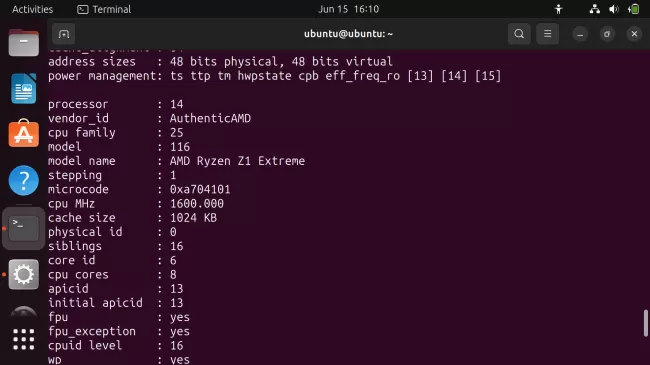650x365 pixels.
Task: Open the terminal hamburger menu
Action: click(548, 34)
